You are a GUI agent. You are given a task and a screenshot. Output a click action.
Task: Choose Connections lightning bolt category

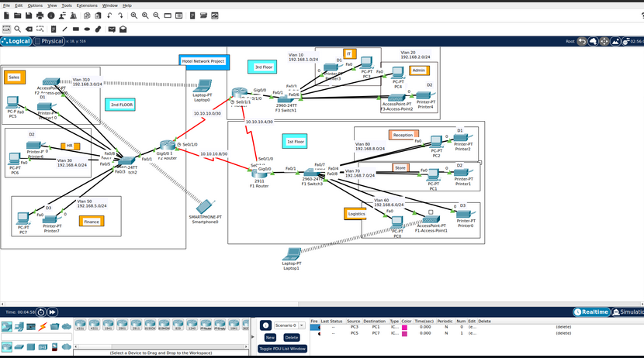[x=43, y=327]
